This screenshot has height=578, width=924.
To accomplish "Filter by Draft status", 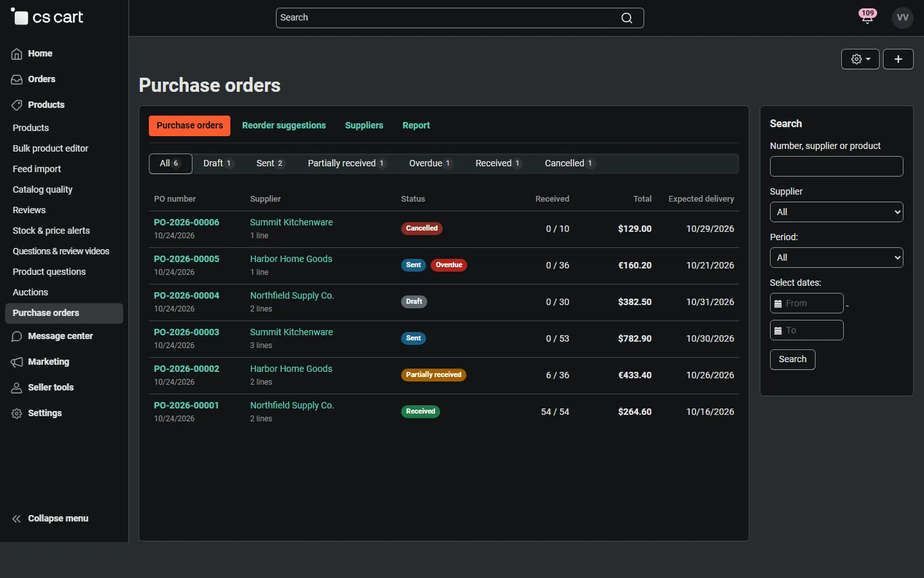I will coord(218,164).
